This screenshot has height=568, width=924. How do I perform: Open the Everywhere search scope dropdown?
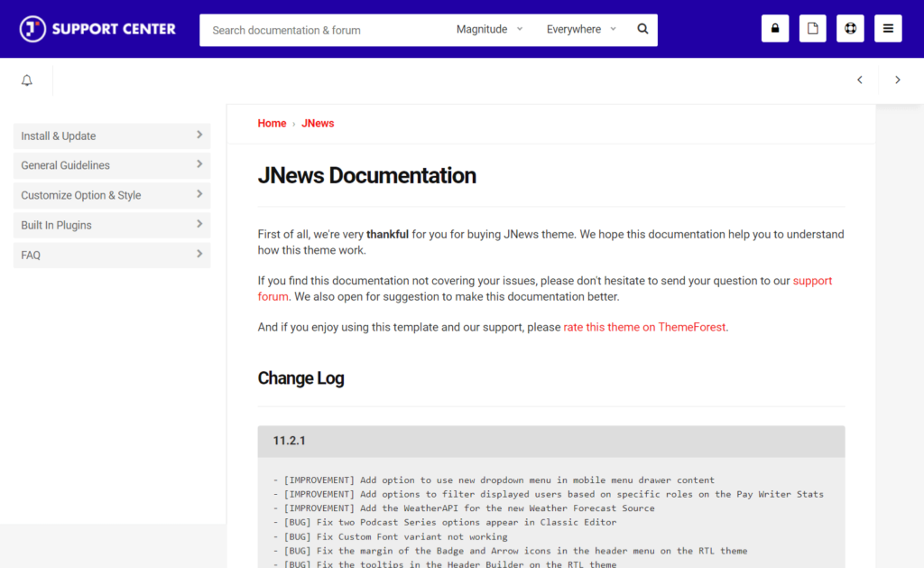point(580,29)
